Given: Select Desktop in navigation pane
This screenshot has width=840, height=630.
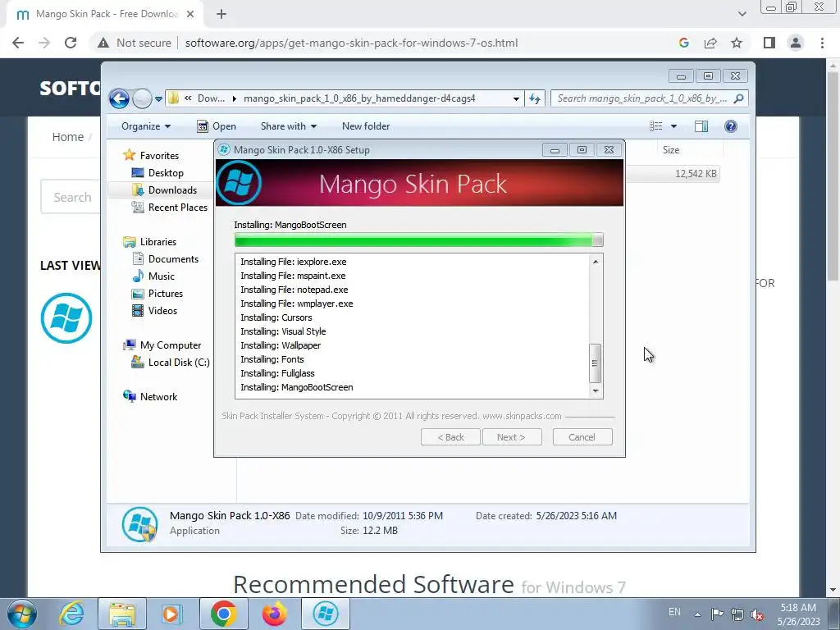Looking at the screenshot, I should (166, 172).
